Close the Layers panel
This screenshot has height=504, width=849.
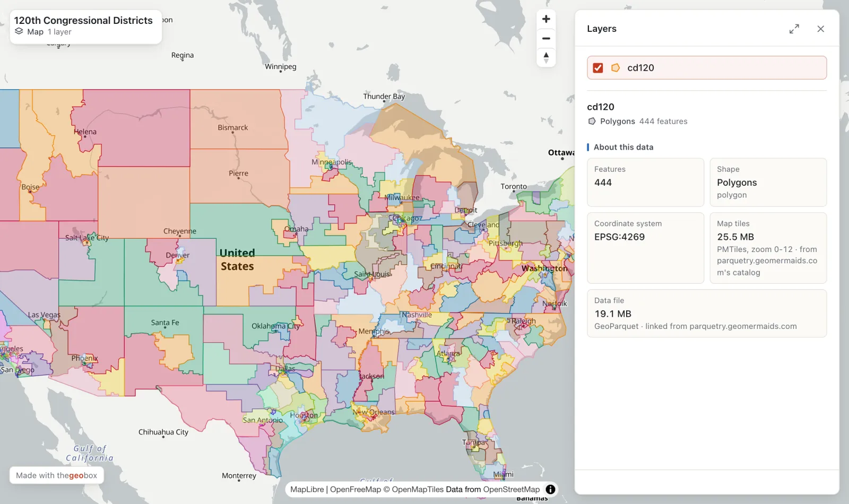(820, 29)
